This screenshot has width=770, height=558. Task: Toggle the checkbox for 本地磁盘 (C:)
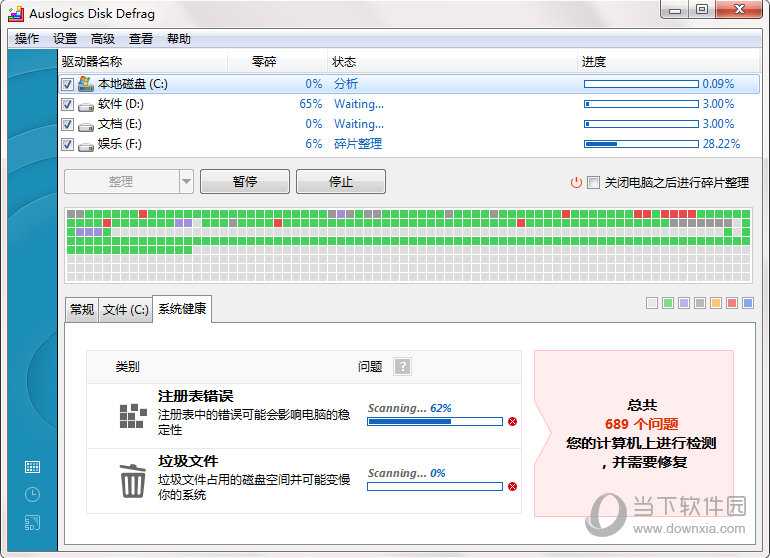[67, 84]
